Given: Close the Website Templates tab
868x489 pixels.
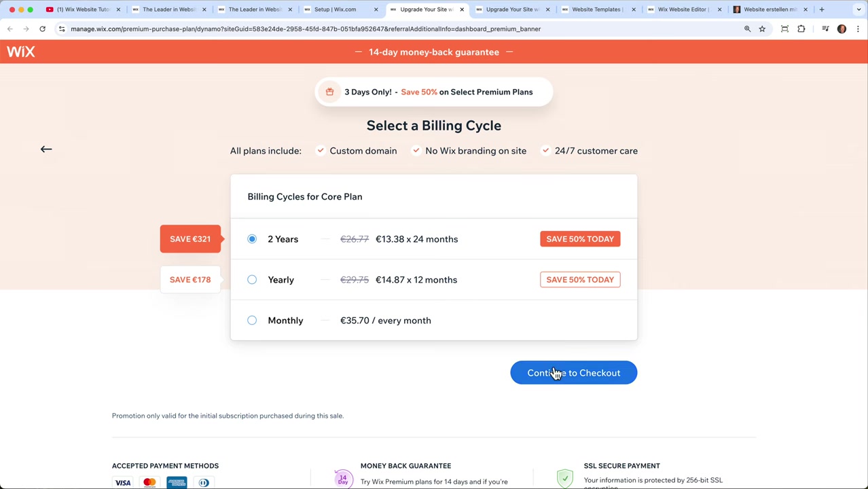Looking at the screenshot, I should pos(634,10).
